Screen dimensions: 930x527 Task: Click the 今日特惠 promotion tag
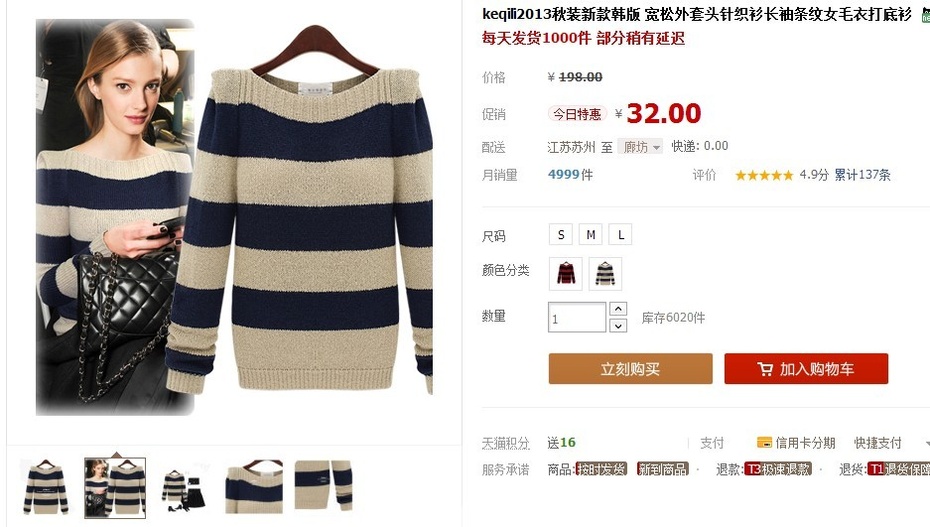click(577, 114)
